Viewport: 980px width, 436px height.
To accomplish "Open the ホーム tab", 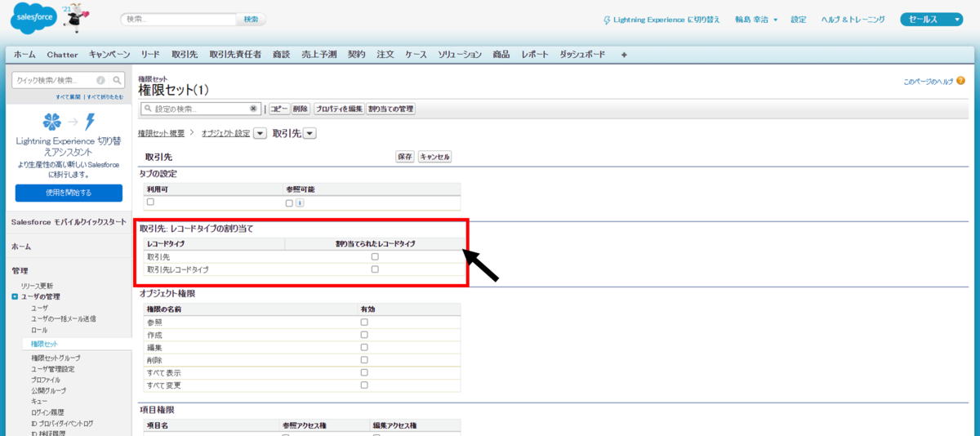I will [x=24, y=55].
